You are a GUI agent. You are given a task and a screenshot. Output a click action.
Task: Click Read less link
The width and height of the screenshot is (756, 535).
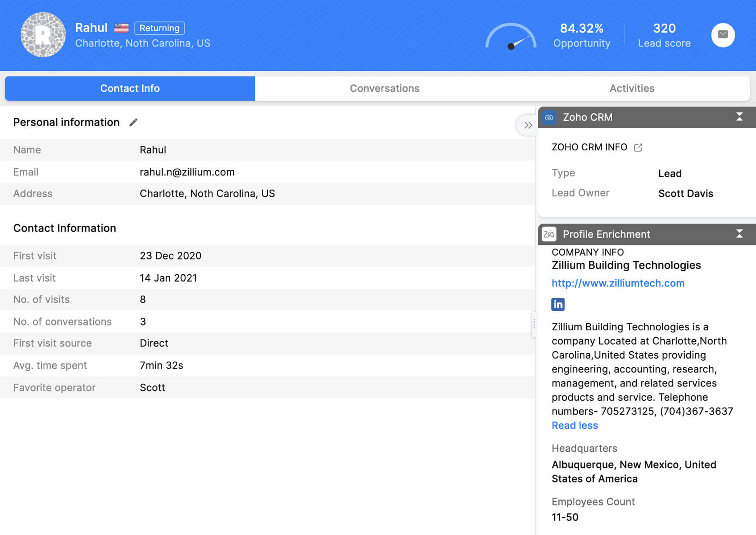pos(574,425)
